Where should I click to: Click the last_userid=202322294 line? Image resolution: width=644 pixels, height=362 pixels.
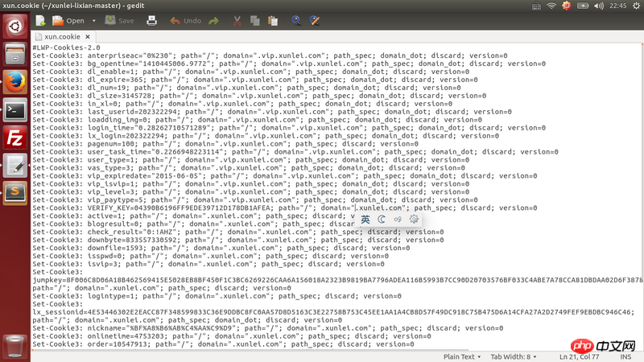point(272,112)
